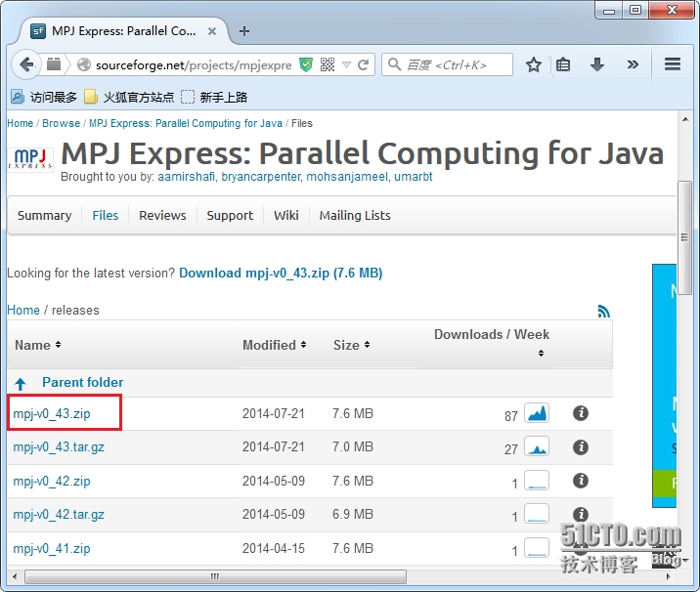The image size is (700, 592).
Task: Open the 新手上路 bookmark
Action: point(214,97)
